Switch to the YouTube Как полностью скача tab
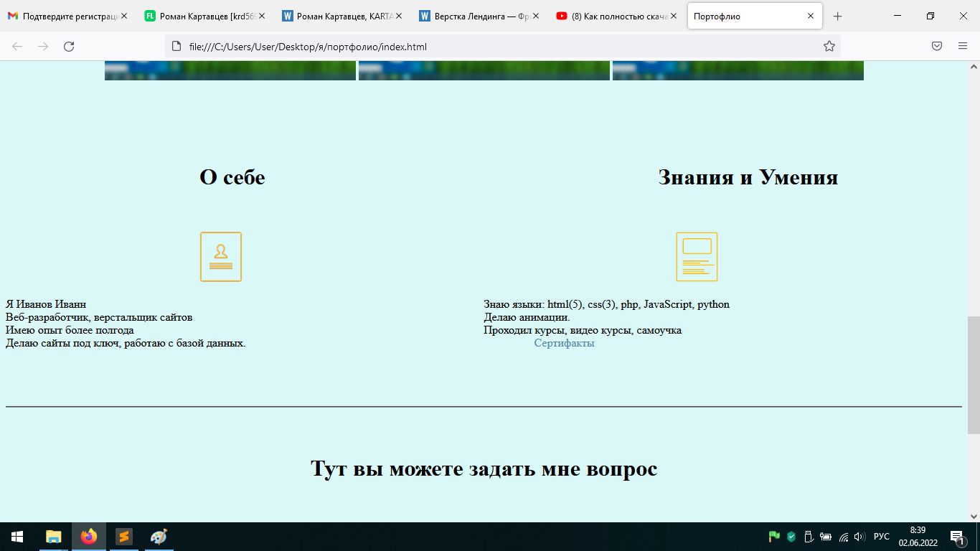980x551 pixels. (616, 16)
